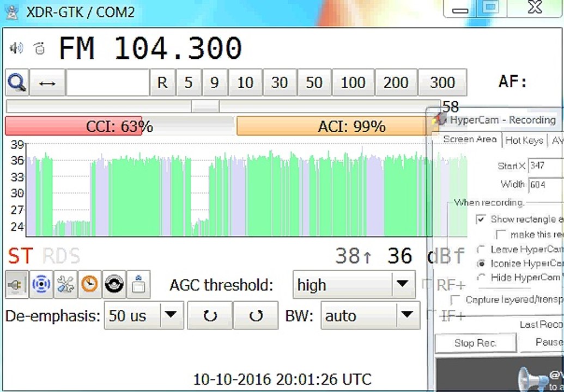Click the orange clock scheduler icon
This screenshot has width=564, height=392.
89,285
